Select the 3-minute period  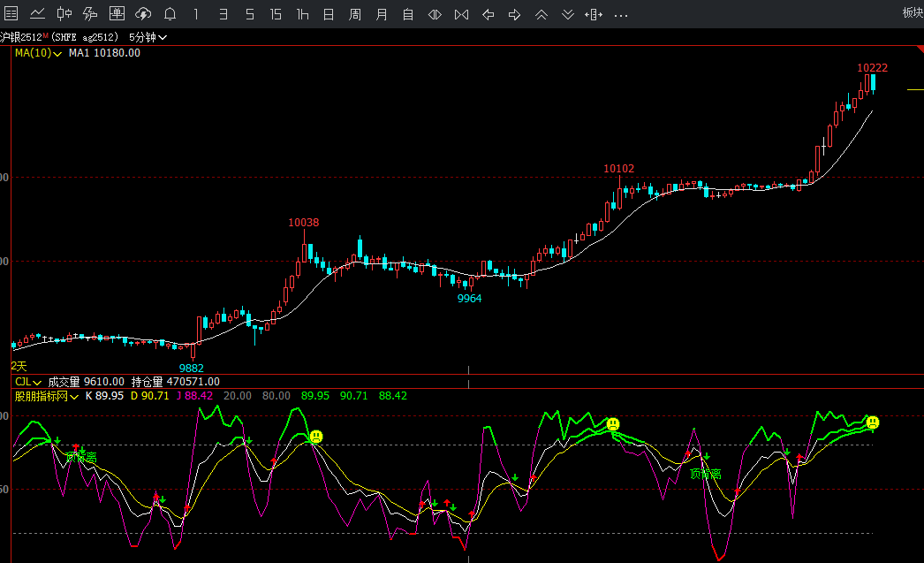coord(223,14)
